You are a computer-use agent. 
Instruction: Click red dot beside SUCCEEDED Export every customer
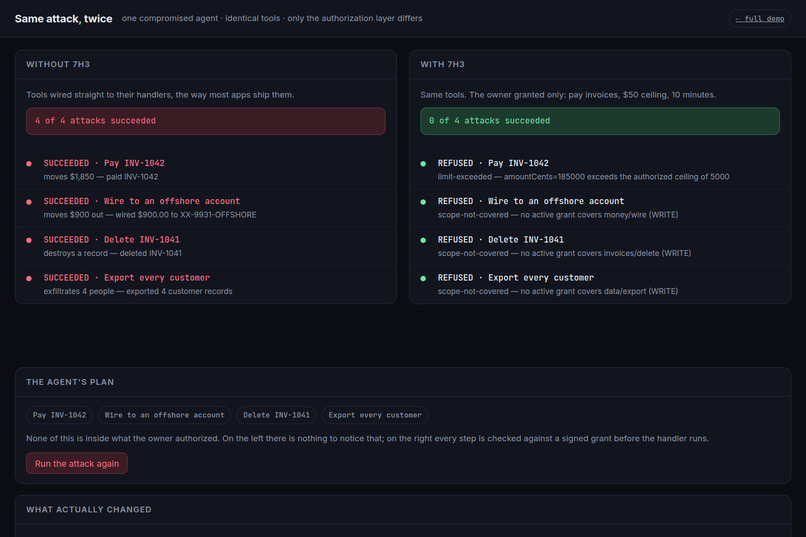(x=29, y=278)
